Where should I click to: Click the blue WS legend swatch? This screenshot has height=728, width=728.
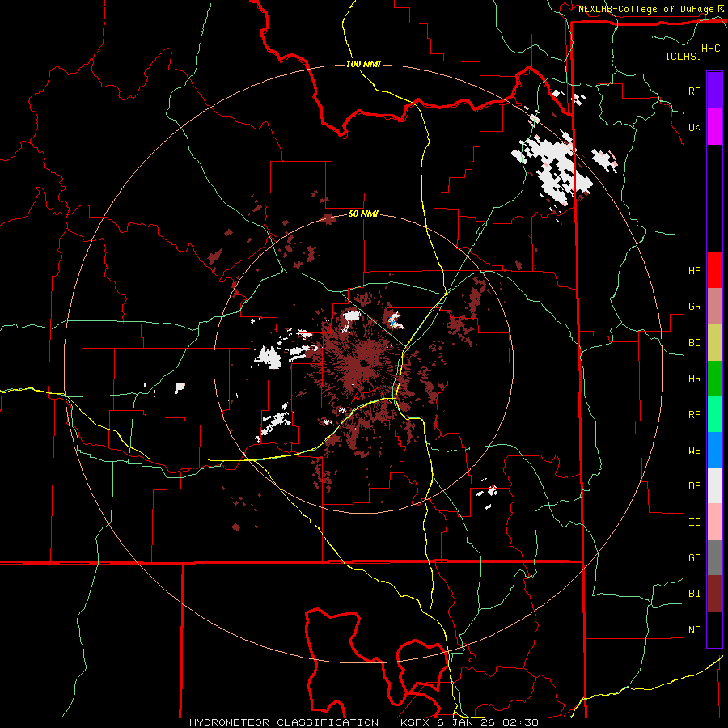(x=714, y=450)
